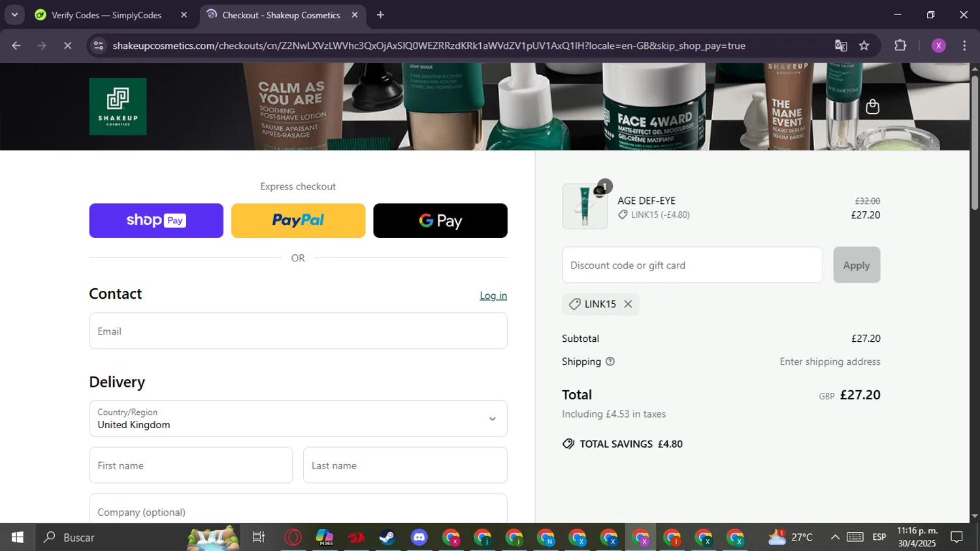Pay with Shop Pay express checkout
980x551 pixels.
(x=156, y=220)
